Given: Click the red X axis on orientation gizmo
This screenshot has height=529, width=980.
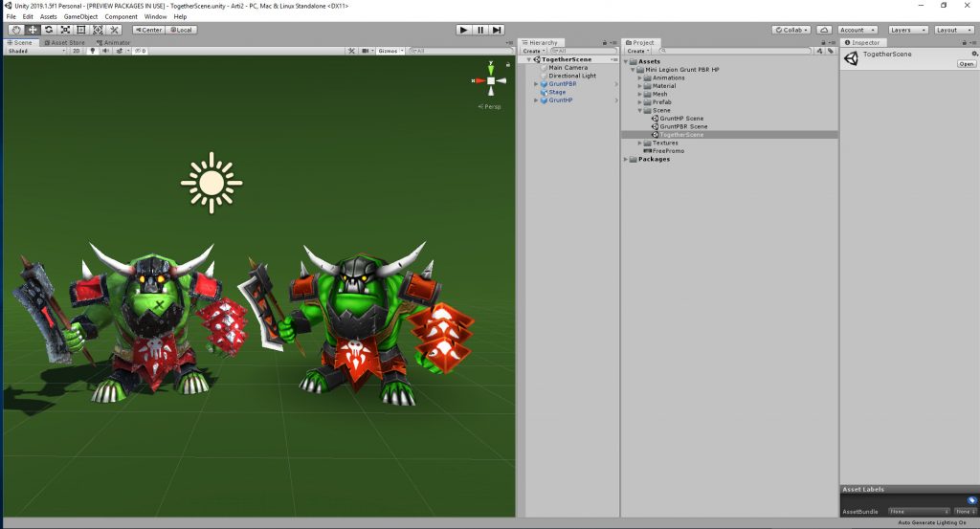Looking at the screenshot, I should (x=479, y=80).
